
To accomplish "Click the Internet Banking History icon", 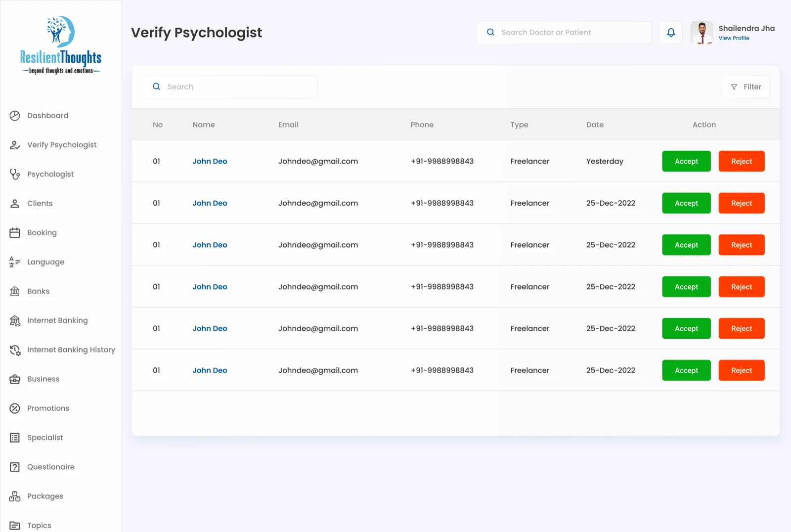I will (x=15, y=350).
